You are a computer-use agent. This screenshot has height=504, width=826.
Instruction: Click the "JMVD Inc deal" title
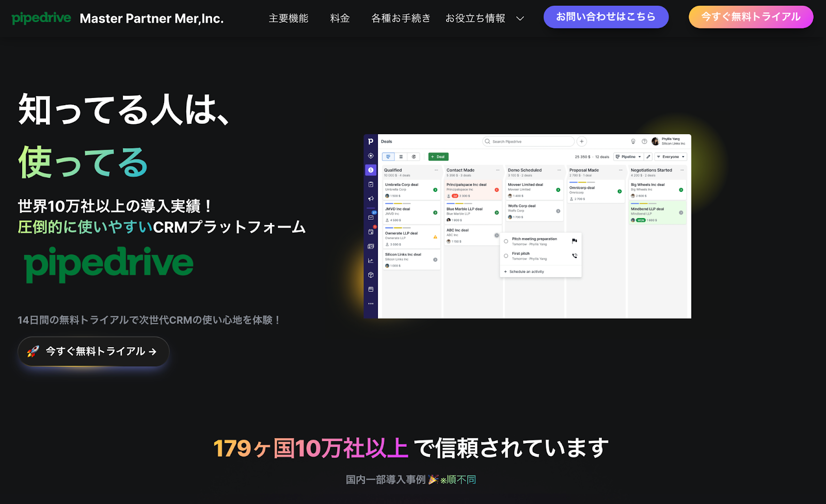pos(398,209)
